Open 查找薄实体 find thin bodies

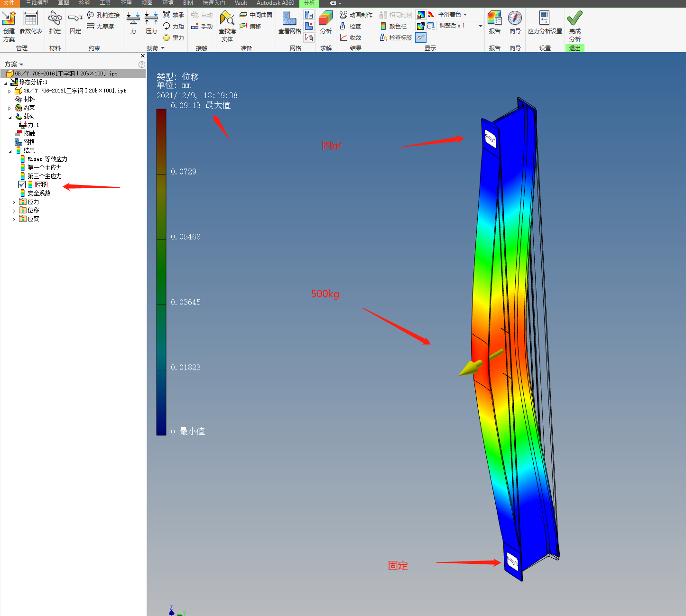point(227,26)
